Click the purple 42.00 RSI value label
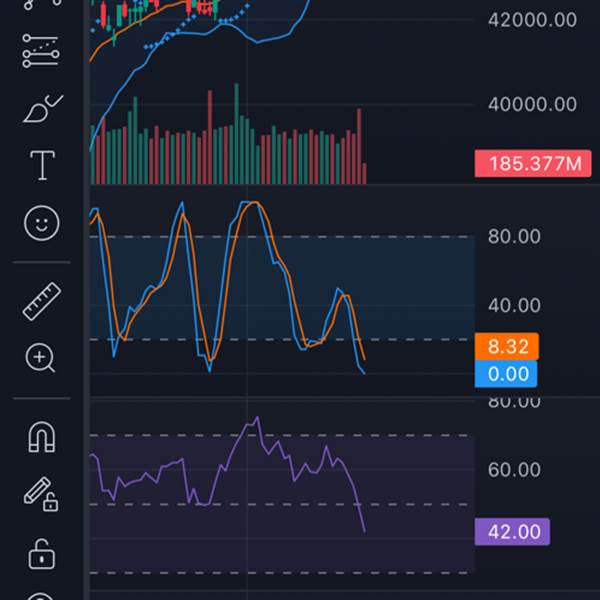The image size is (600, 600). point(512,532)
